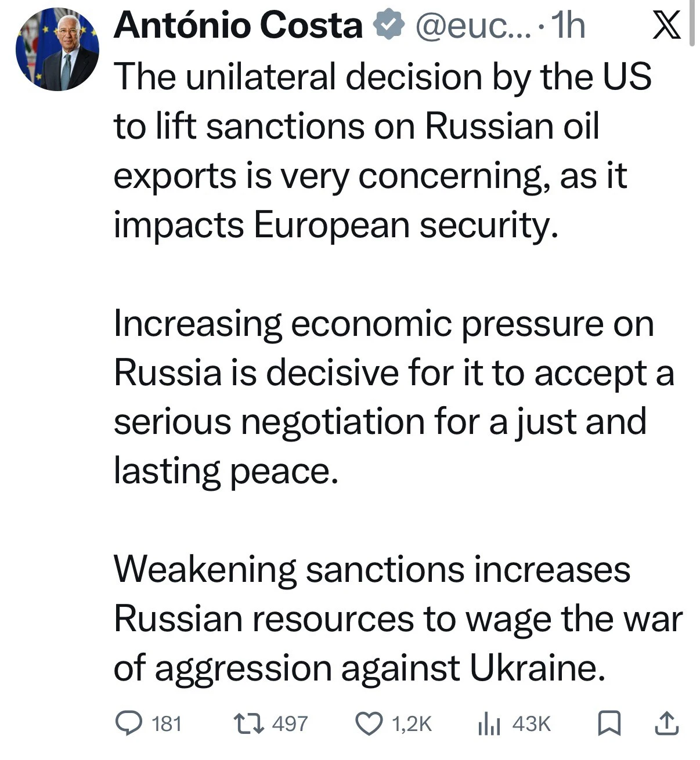700x760 pixels.
Task: Click the scrollbar at the right edge
Action: [x=692, y=23]
